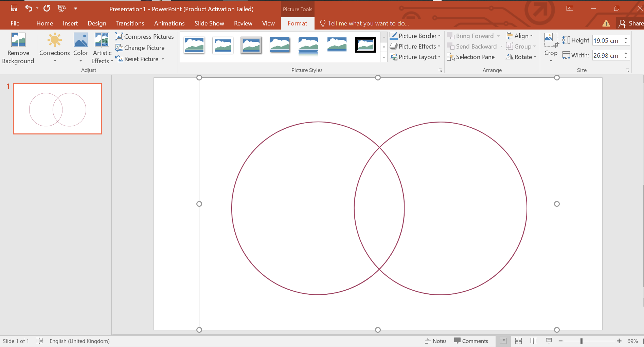Viewport: 644px width, 347px height.
Task: Decrease picture Width with down stepper
Action: click(x=626, y=58)
